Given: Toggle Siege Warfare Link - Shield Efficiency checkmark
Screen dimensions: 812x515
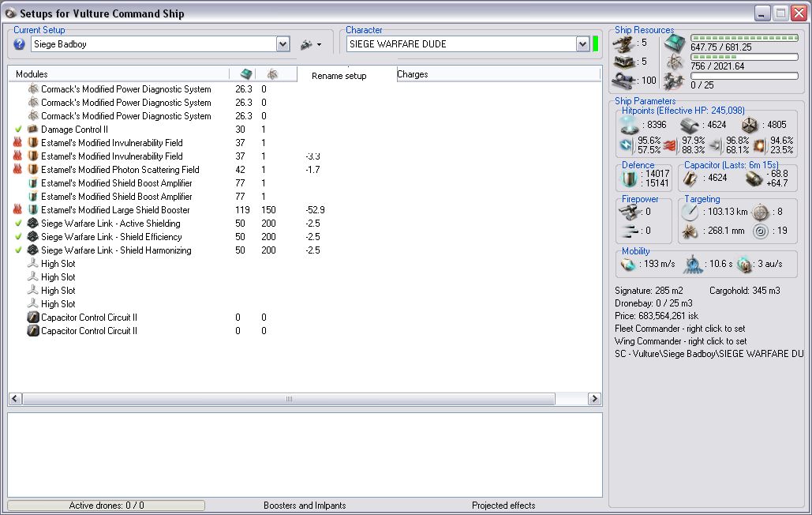Looking at the screenshot, I should tap(18, 237).
